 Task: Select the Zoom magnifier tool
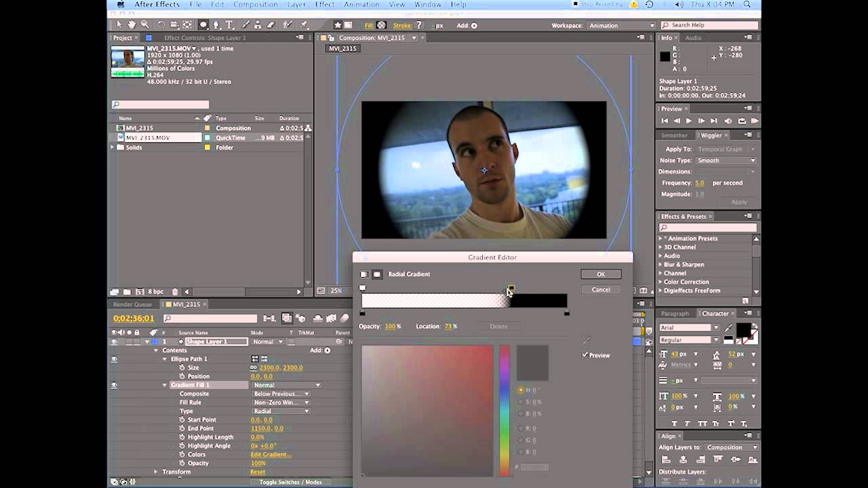(144, 25)
